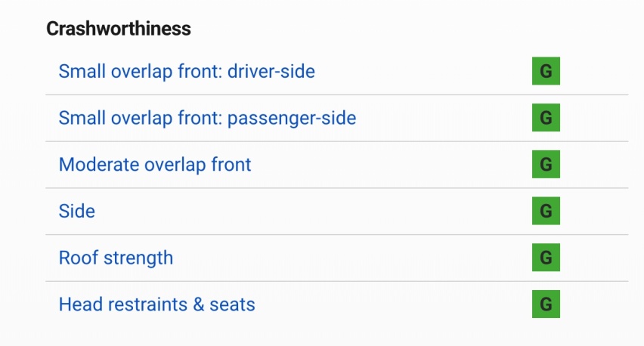Select the Good rating icon for Moderate overlap front
Image resolution: width=644 pixels, height=346 pixels.
pyautogui.click(x=546, y=164)
